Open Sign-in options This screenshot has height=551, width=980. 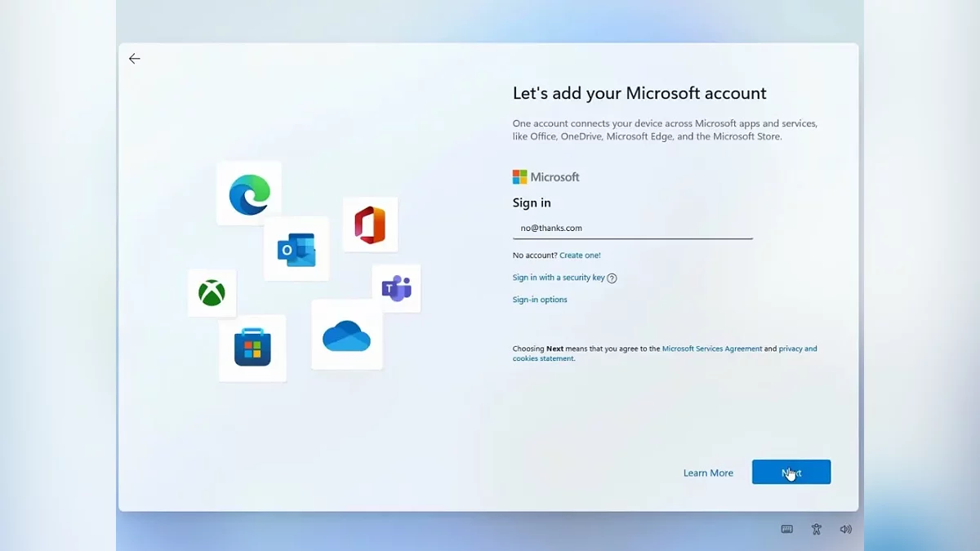point(540,300)
